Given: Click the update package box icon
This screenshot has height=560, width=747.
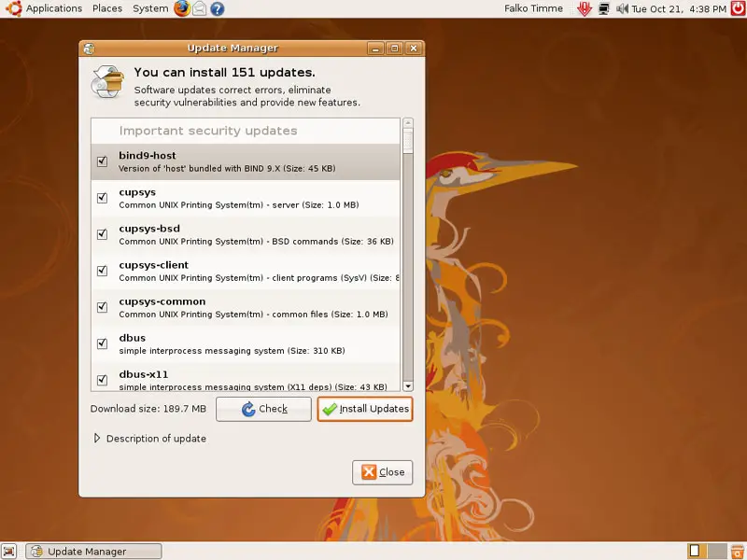Looking at the screenshot, I should 107,82.
